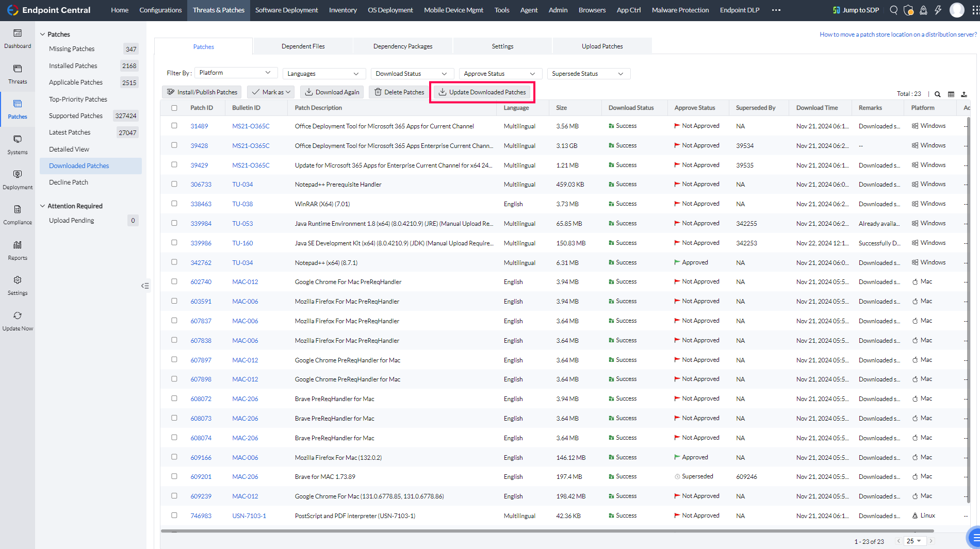Open the global search magnifier in header
The width and height of the screenshot is (980, 549).
pyautogui.click(x=894, y=10)
